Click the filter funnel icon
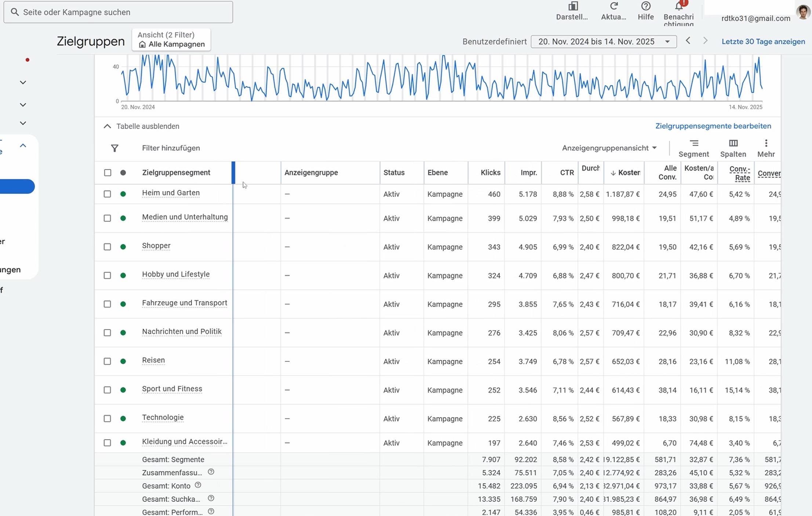 (x=114, y=148)
